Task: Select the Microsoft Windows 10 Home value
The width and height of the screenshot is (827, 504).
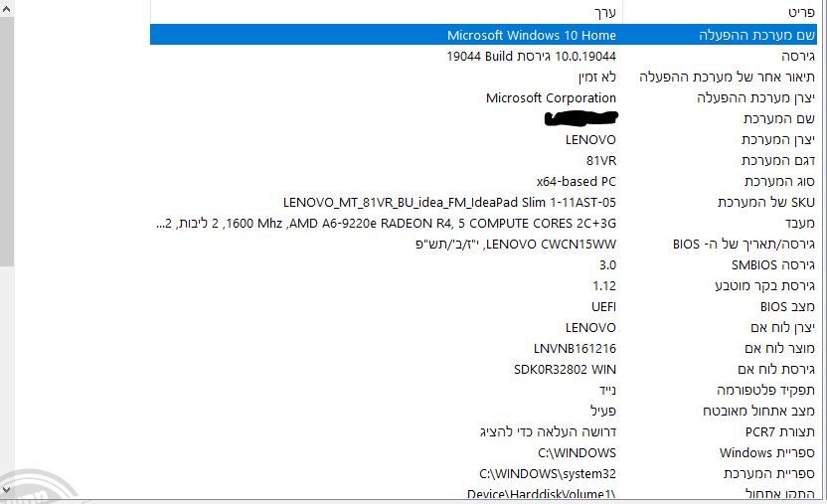Action: [532, 35]
